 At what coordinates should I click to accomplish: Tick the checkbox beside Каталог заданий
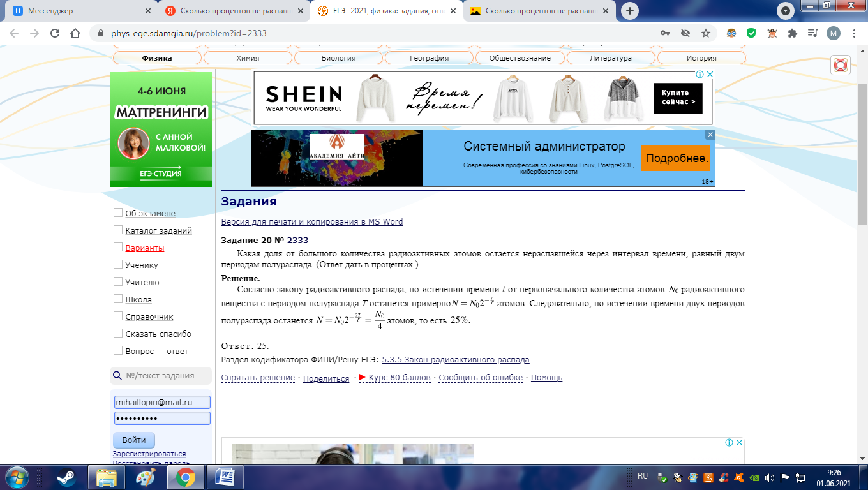(x=117, y=230)
